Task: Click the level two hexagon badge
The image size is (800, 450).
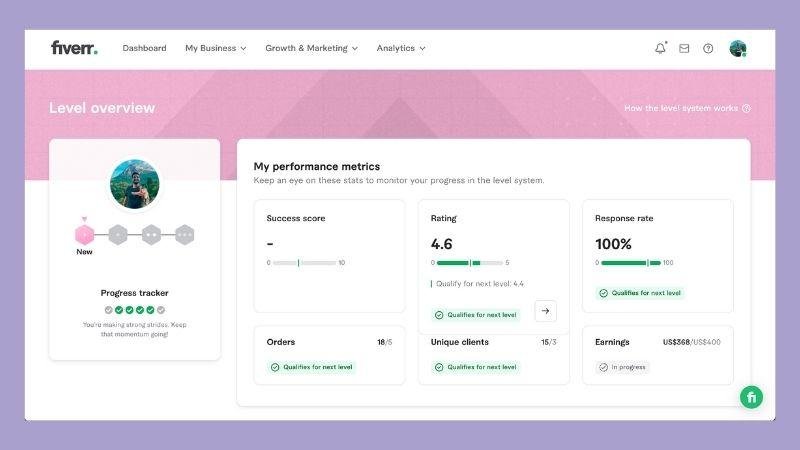Action: coord(151,235)
